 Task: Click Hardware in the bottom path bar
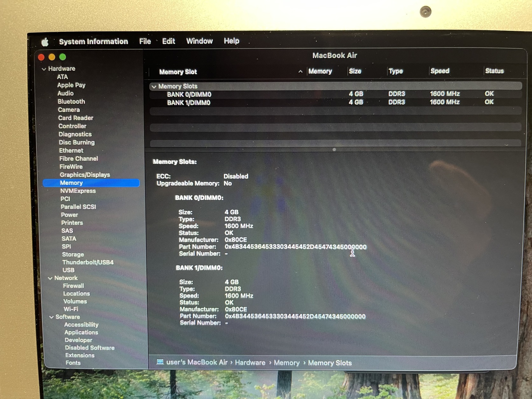[250, 363]
